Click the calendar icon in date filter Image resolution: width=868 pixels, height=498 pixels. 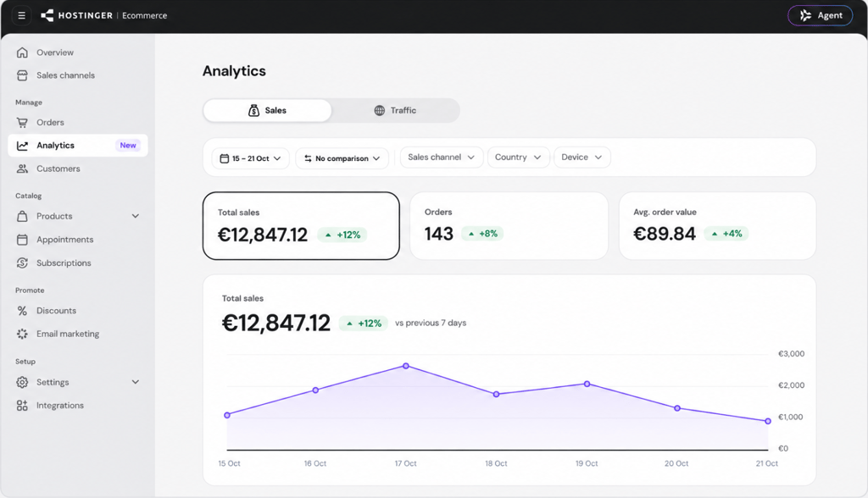pyautogui.click(x=224, y=158)
